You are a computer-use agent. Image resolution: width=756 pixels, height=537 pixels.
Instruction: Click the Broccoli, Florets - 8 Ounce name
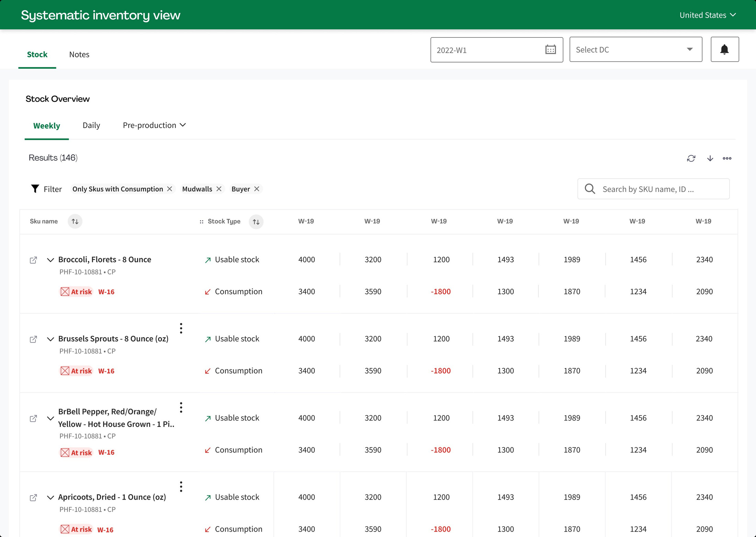tap(105, 259)
